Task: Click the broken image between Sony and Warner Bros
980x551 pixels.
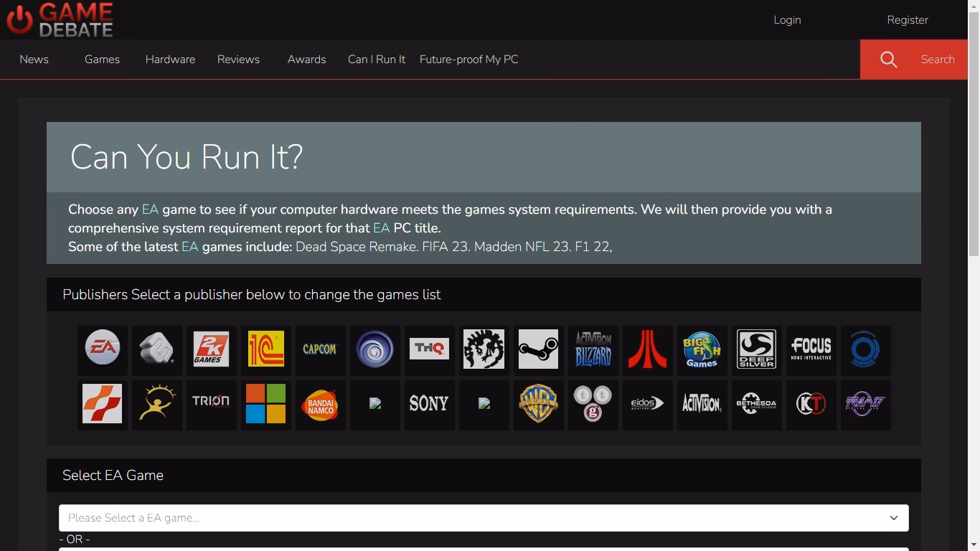Action: [484, 404]
